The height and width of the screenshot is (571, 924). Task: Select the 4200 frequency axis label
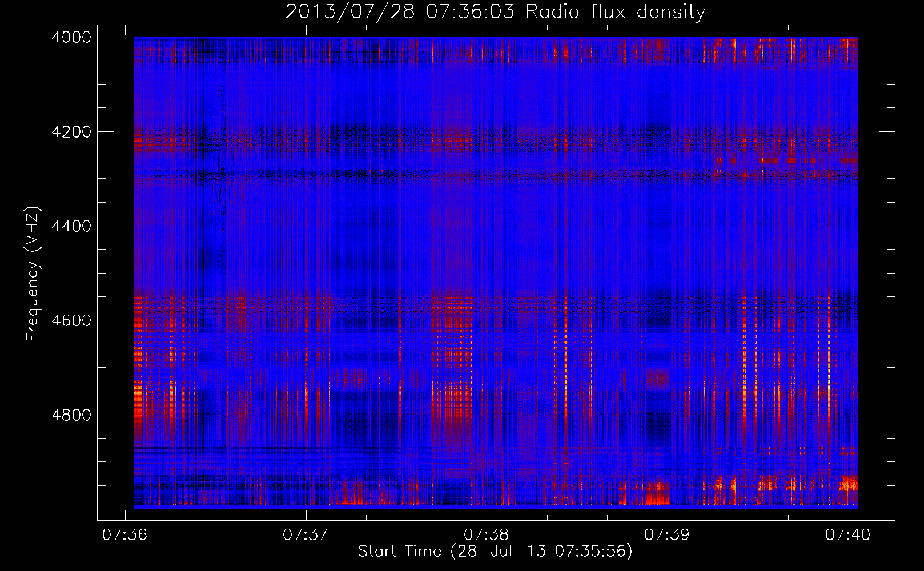tap(71, 132)
